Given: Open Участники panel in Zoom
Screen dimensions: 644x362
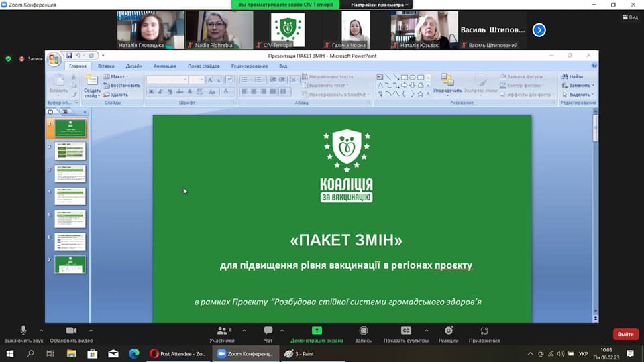Looking at the screenshot, I should point(222,334).
